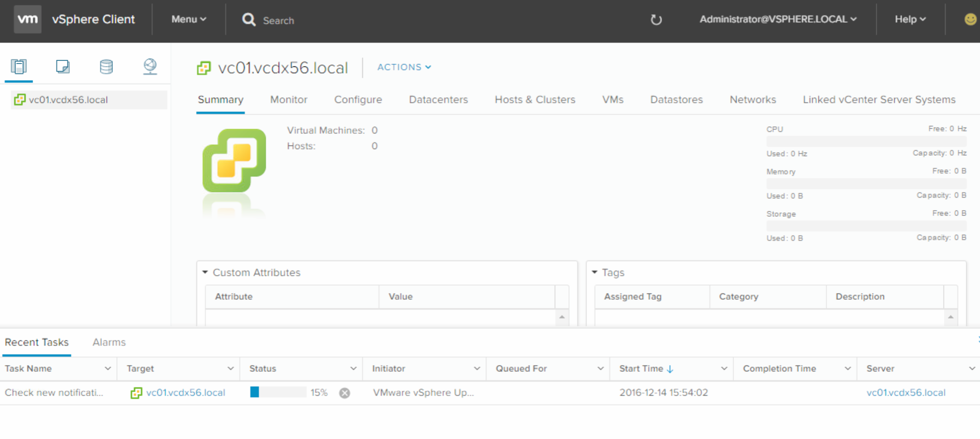Switch to the Configure tab
Screen dimensions: 980x439
[x=358, y=100]
